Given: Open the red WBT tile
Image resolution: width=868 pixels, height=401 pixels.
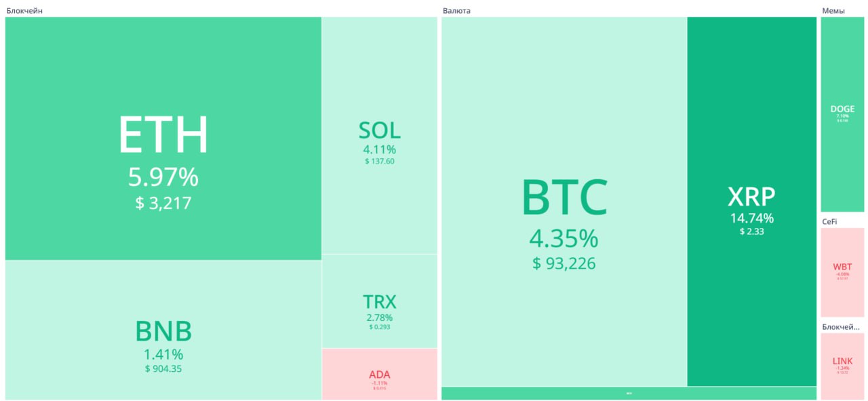Looking at the screenshot, I should [x=842, y=271].
